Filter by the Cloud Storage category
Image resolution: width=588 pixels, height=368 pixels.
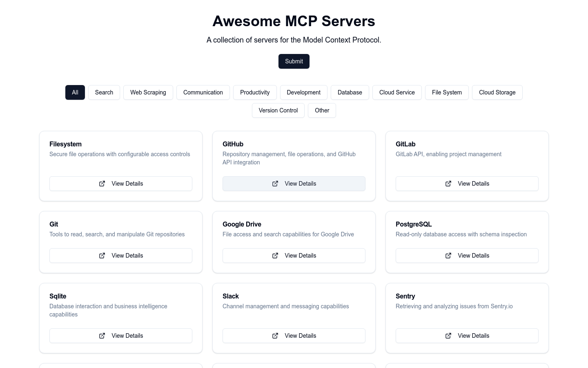pyautogui.click(x=497, y=92)
